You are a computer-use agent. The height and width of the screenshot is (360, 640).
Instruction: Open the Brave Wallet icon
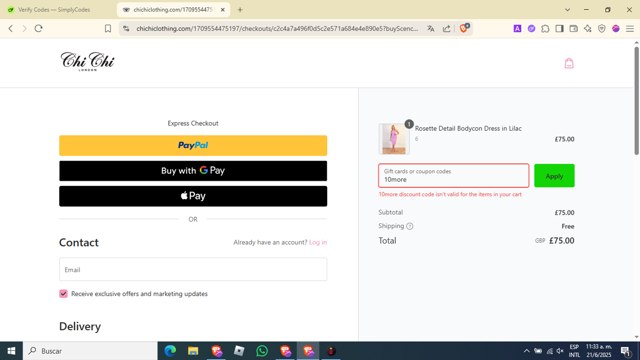click(573, 29)
